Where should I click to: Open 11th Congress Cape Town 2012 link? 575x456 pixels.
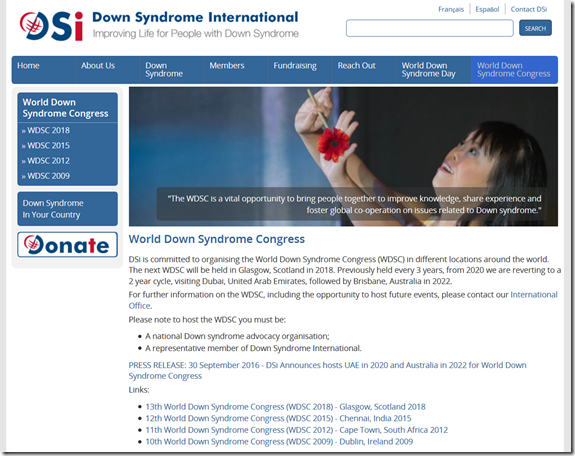[297, 430]
